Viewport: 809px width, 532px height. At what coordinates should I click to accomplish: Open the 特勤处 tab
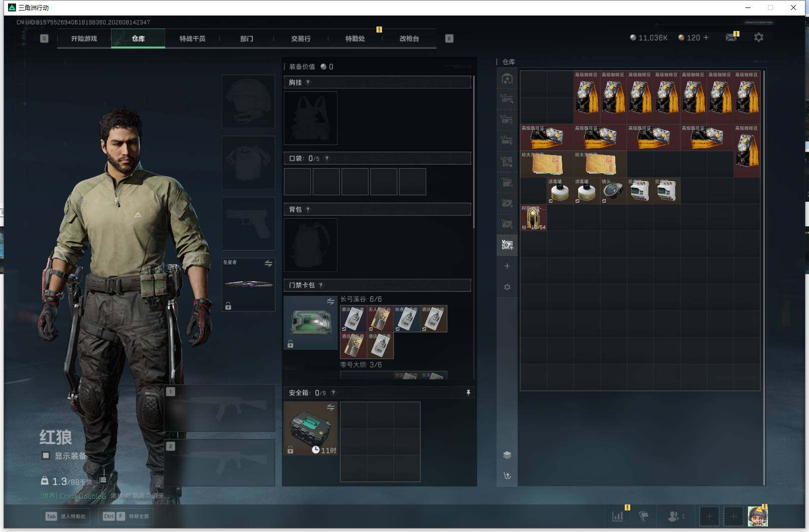coord(355,39)
